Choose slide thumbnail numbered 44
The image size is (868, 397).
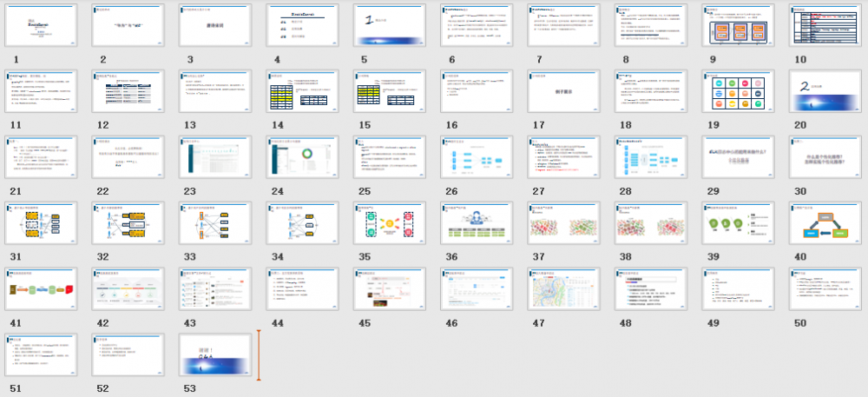coord(302,289)
